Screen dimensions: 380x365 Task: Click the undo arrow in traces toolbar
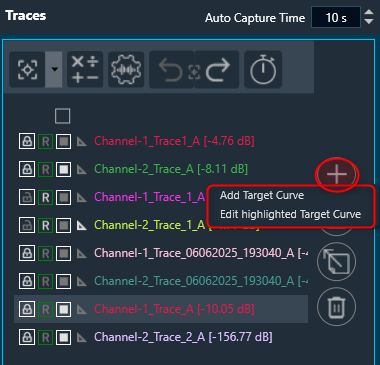click(x=171, y=69)
